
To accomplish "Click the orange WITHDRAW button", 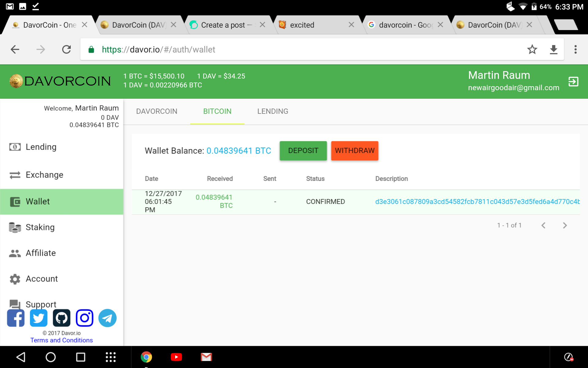I will pyautogui.click(x=355, y=151).
